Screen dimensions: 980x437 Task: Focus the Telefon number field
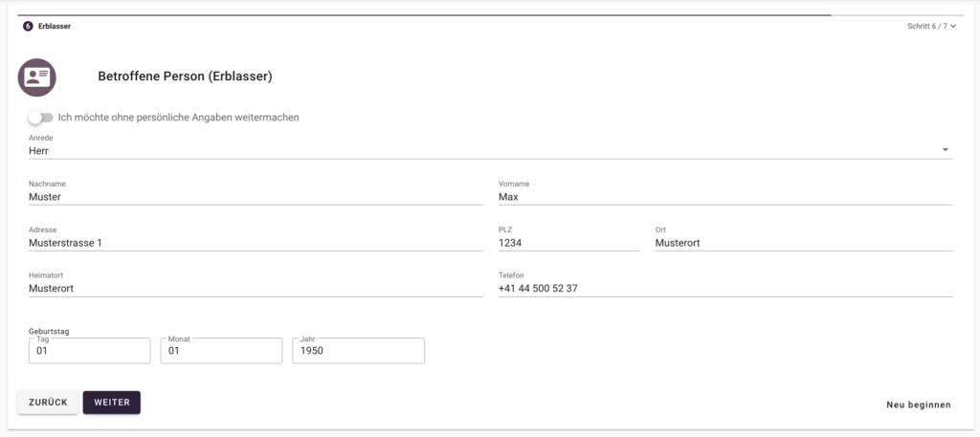724,288
